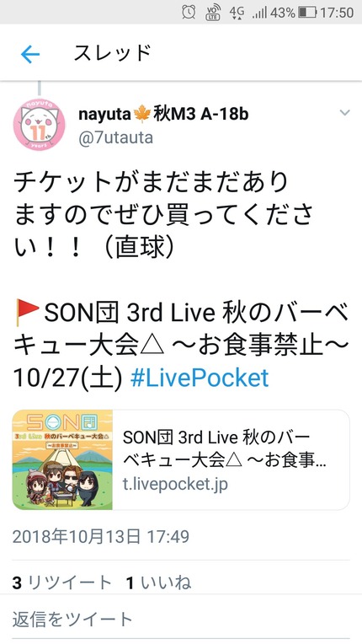Tap the スレッド header title
The image size is (362, 644).
[112, 53]
